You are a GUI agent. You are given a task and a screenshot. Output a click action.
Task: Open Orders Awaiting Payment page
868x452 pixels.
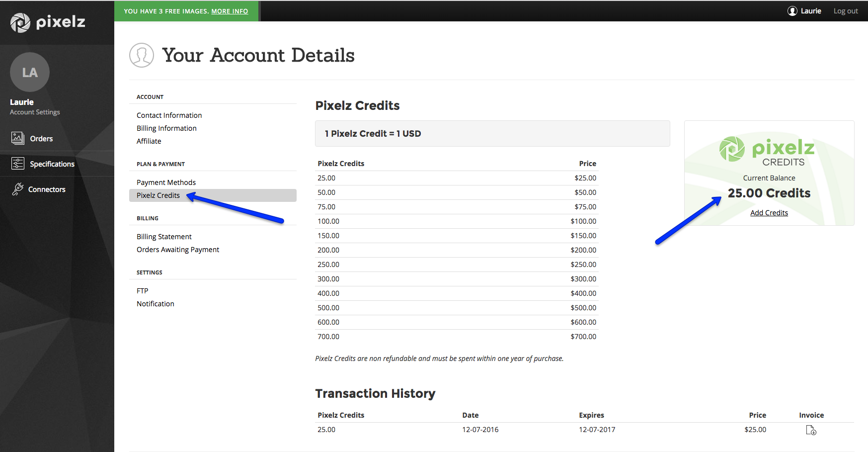[x=178, y=250]
